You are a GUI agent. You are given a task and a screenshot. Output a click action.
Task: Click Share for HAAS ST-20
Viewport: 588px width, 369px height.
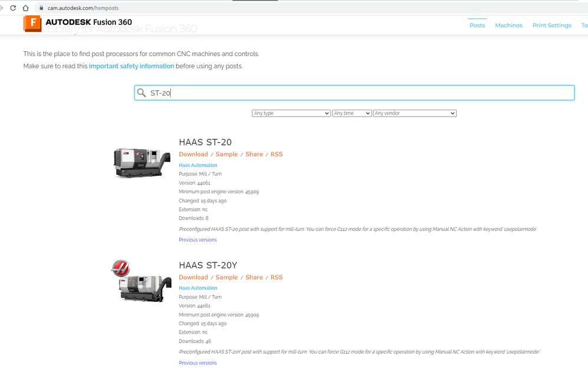pyautogui.click(x=254, y=154)
